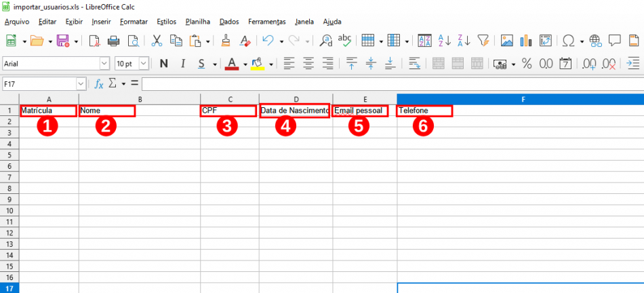Toggle the AutoFilter
Viewport: 644px width, 293px height.
[x=483, y=41]
